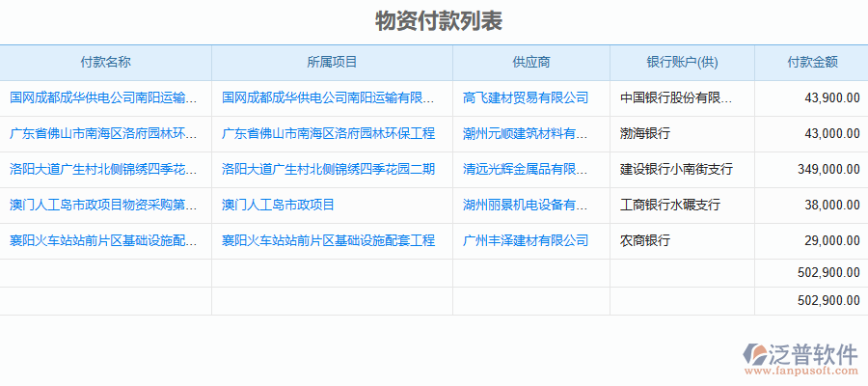Sort by the 付款名称 column header
Viewport: 868px width, 386px height.
click(106, 63)
